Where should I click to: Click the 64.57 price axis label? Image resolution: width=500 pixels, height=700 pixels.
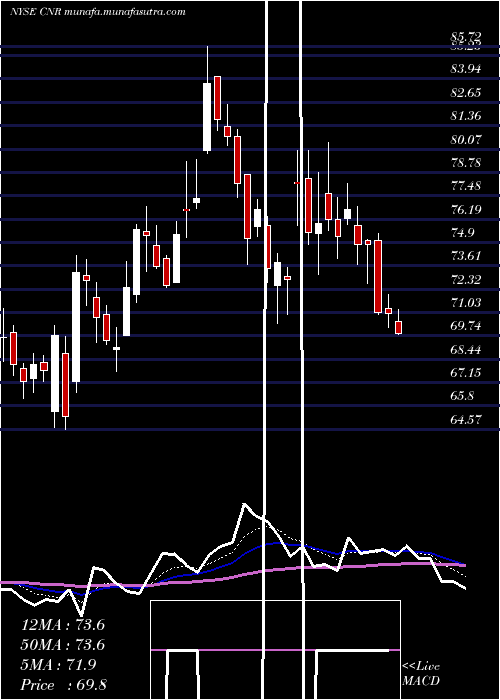[x=466, y=420]
